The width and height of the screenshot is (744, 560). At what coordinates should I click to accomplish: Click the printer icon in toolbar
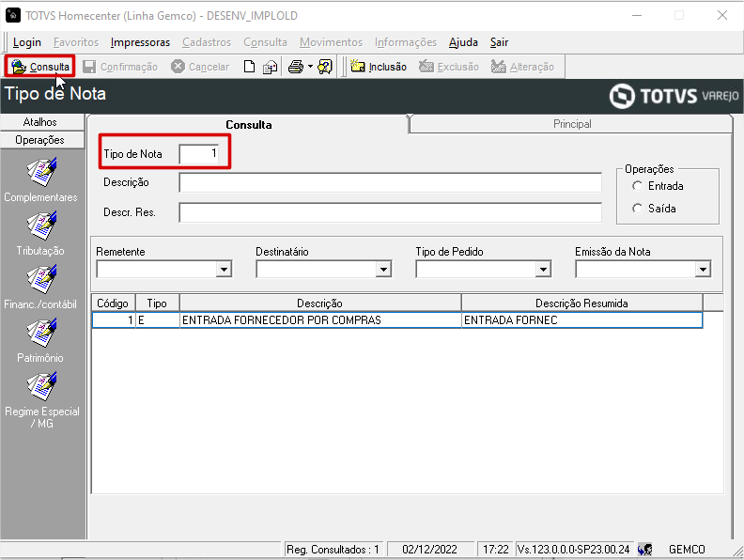296,67
